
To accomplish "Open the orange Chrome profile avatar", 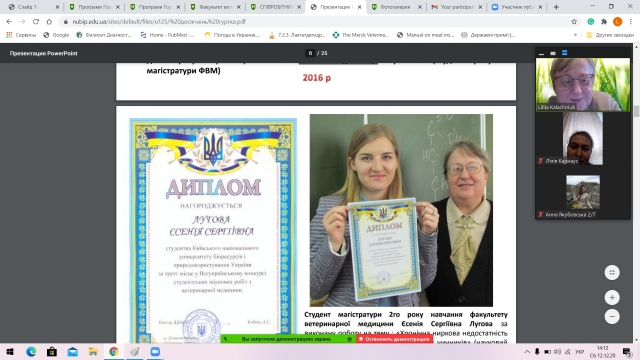I will (x=618, y=22).
